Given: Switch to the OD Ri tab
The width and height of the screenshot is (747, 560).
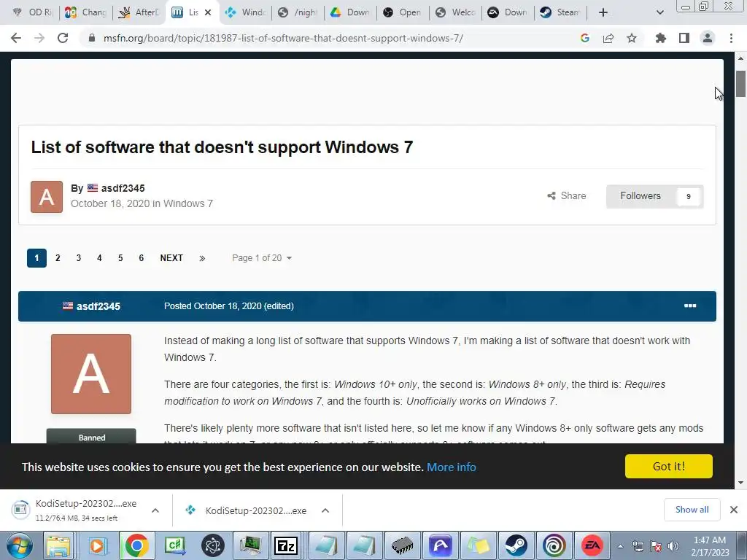Looking at the screenshot, I should pos(32,12).
